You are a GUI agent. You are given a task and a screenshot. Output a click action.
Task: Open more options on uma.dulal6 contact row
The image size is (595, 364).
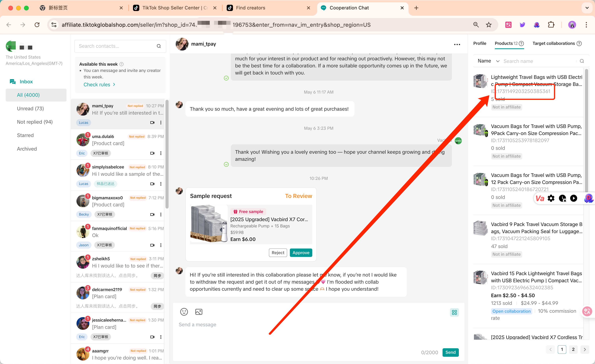[x=161, y=153]
